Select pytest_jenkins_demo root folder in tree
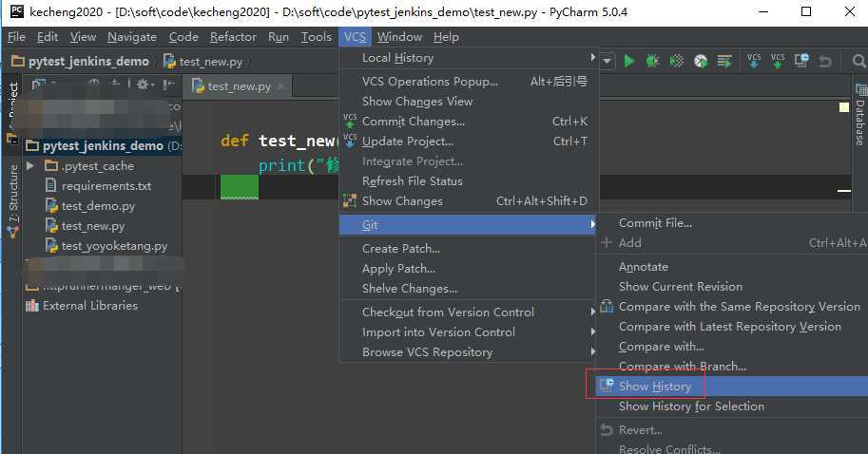 [103, 146]
